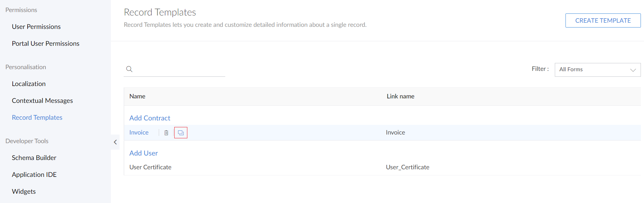
Task: Open User Permissions settings
Action: coord(36,27)
